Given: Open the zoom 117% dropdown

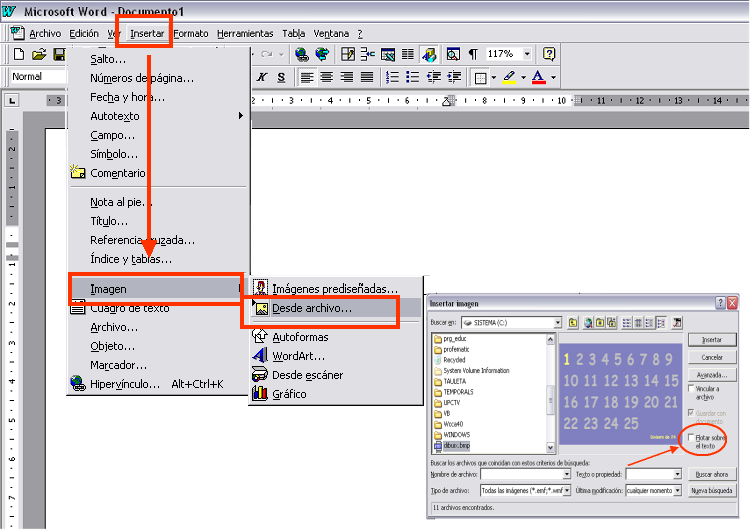Looking at the screenshot, I should 527,54.
